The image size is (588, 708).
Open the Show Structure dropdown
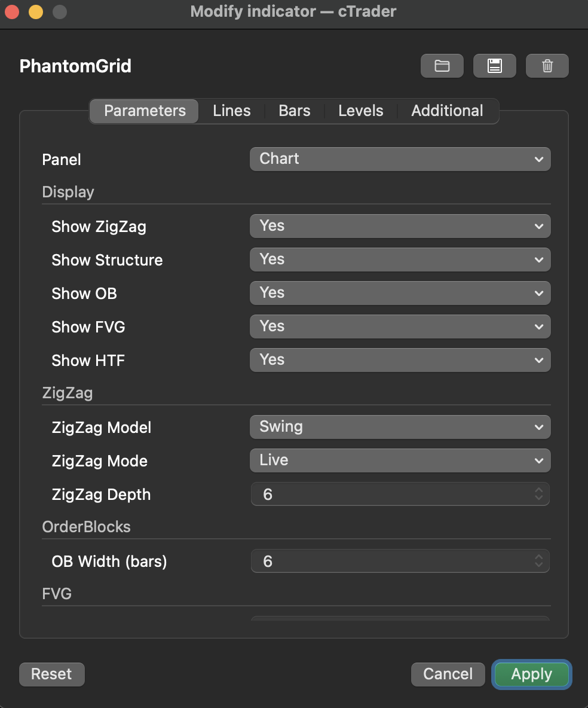400,260
